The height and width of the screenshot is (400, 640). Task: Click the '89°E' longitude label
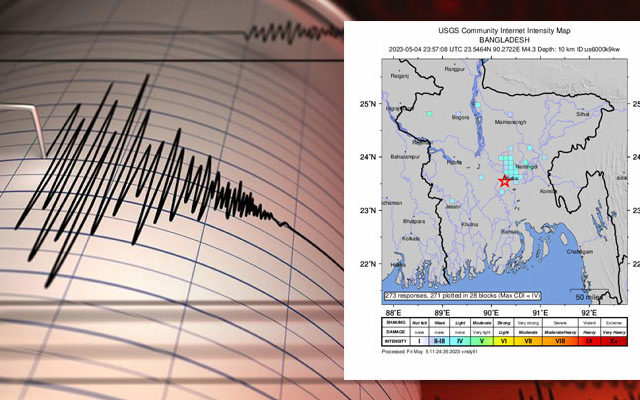[x=442, y=313]
